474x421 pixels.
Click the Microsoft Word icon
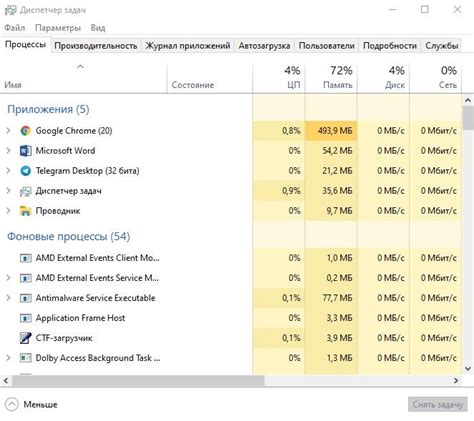tap(26, 151)
